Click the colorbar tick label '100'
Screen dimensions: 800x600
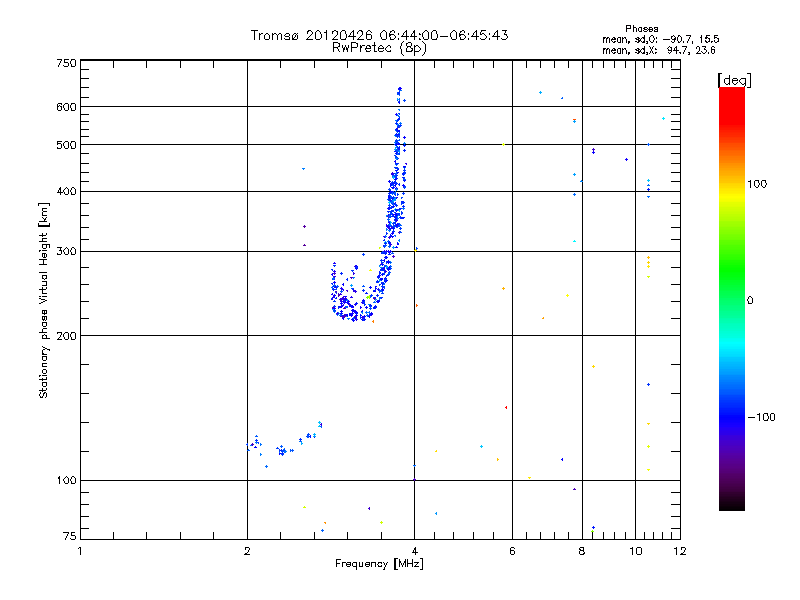coord(757,184)
